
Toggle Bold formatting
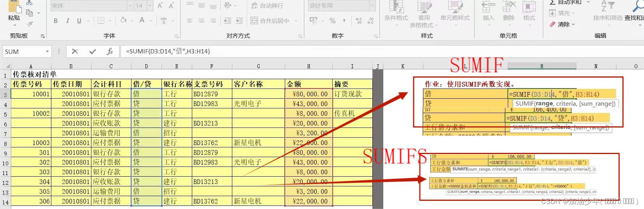pyautogui.click(x=56, y=21)
